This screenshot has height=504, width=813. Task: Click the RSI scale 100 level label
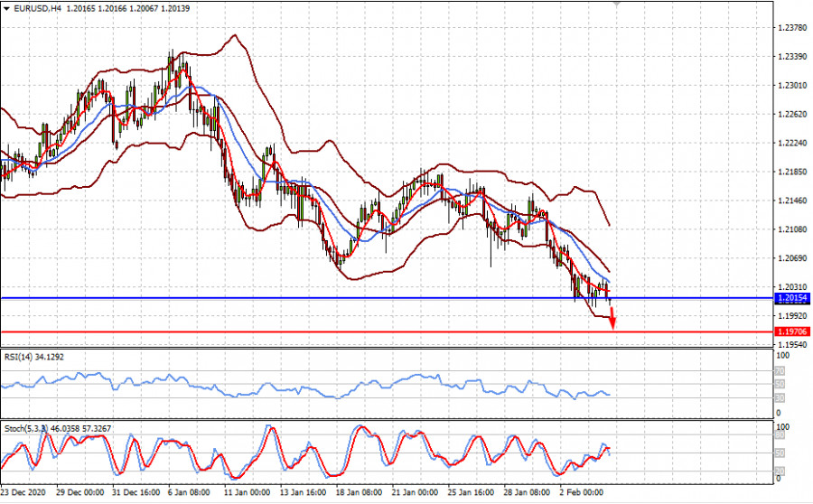(784, 355)
